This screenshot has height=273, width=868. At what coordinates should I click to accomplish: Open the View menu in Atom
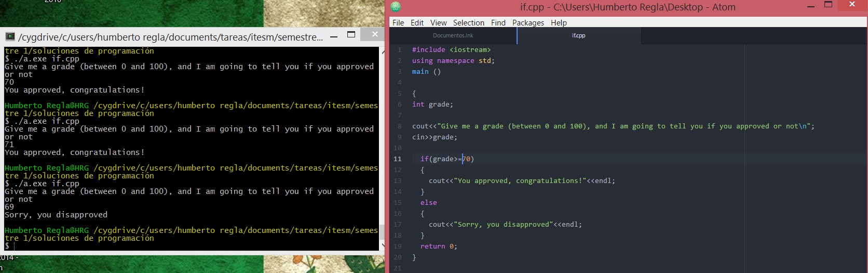[438, 23]
